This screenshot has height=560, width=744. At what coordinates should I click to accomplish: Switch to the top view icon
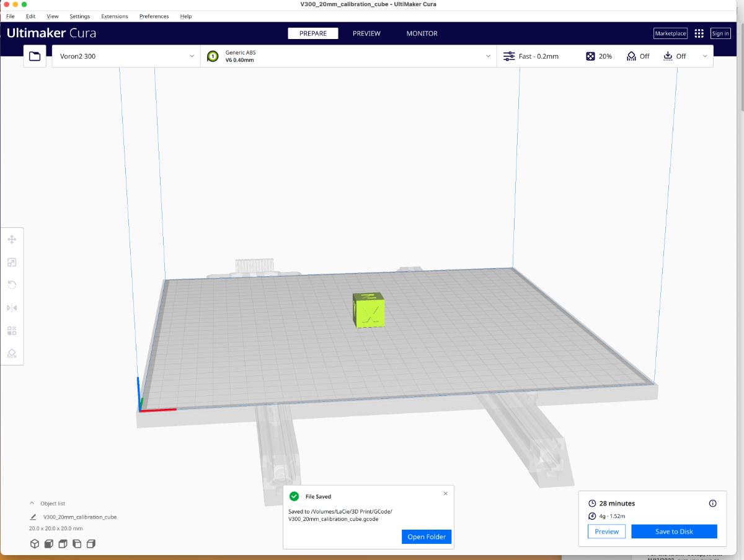(x=63, y=544)
